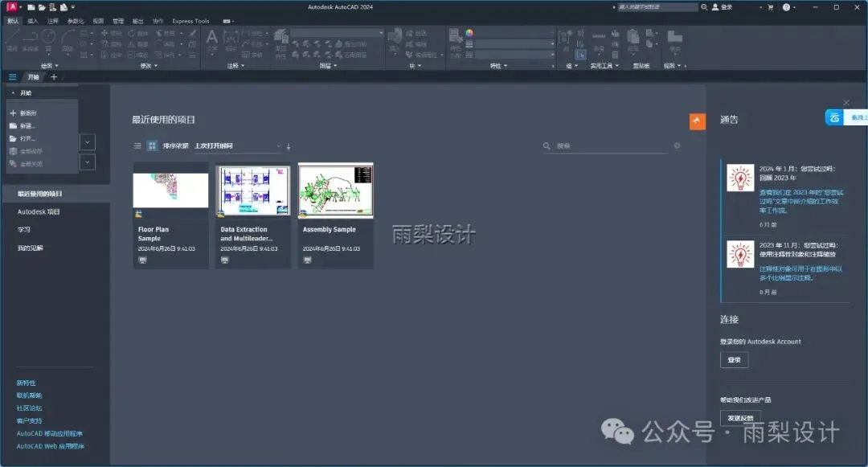Expand the 修改 ribbon panel
This screenshot has width=868, height=467.
coord(149,66)
